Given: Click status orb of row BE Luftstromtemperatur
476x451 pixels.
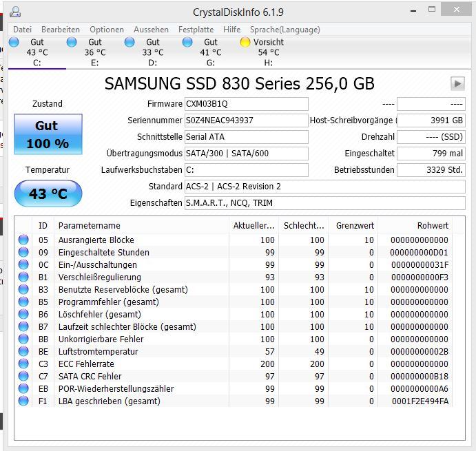Looking at the screenshot, I should click(23, 351).
